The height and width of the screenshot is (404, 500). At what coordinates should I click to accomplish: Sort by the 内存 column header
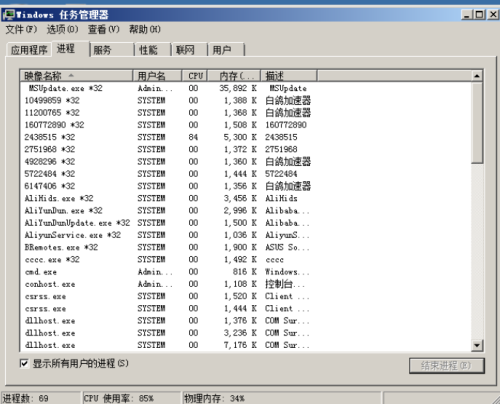click(234, 76)
